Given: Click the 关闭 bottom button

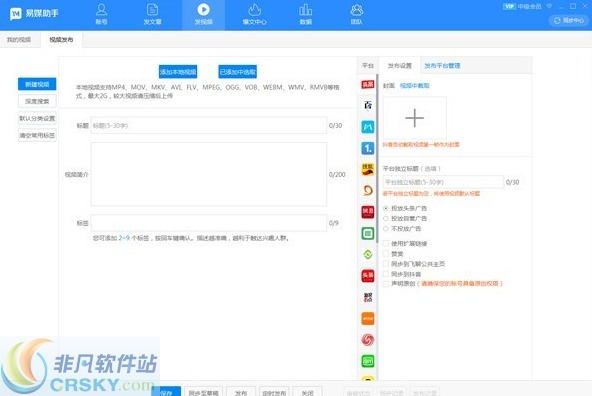Looking at the screenshot, I should tap(307, 392).
